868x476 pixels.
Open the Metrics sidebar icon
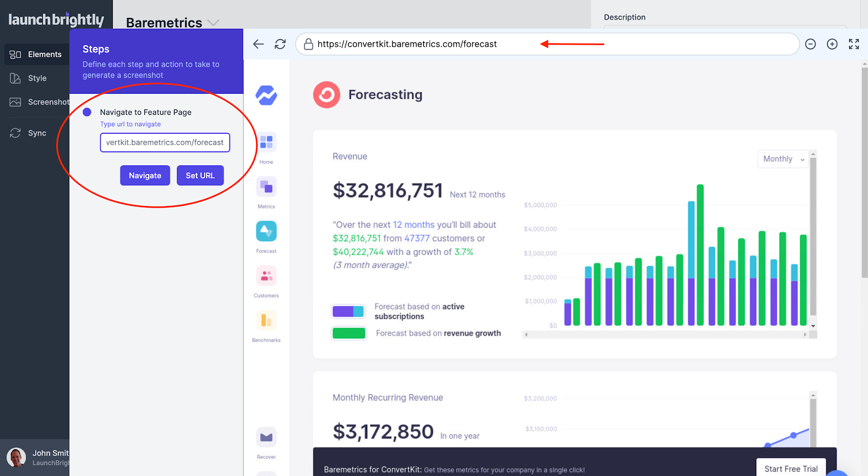coord(266,187)
